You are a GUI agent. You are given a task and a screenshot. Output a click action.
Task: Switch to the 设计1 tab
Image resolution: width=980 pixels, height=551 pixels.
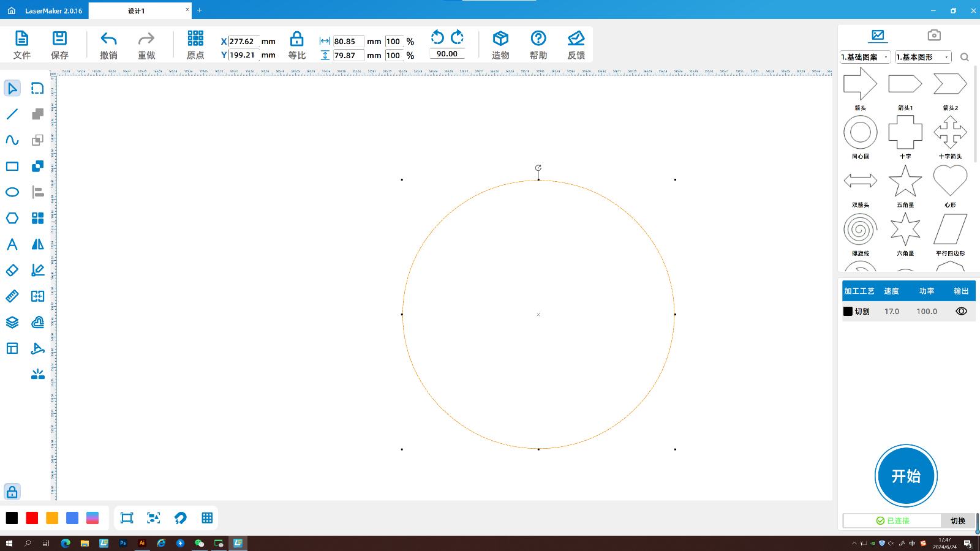coord(137,11)
